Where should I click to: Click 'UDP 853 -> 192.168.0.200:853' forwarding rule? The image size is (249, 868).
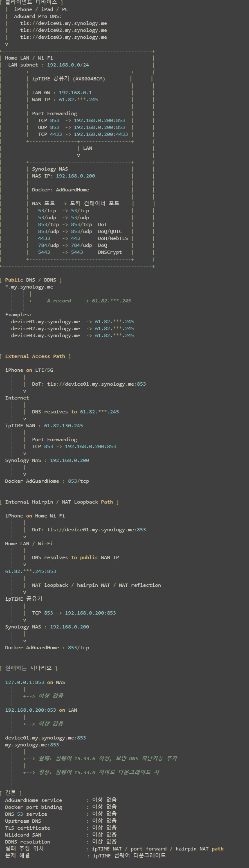[x=81, y=127]
